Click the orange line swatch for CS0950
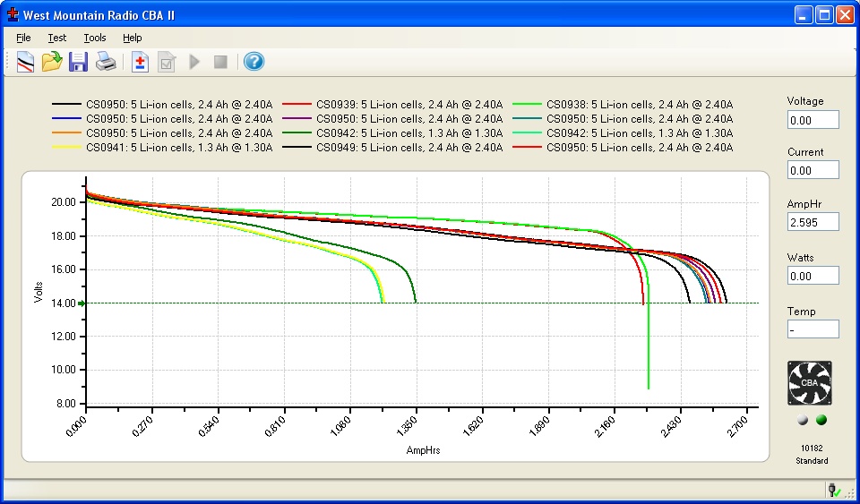Screen dimensions: 860x504 [67, 133]
